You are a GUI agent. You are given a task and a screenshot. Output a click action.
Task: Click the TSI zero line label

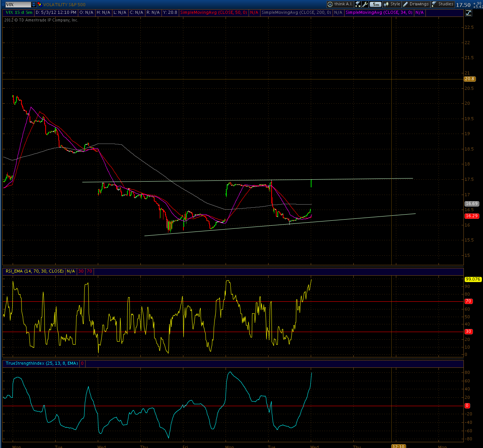[x=467, y=406]
